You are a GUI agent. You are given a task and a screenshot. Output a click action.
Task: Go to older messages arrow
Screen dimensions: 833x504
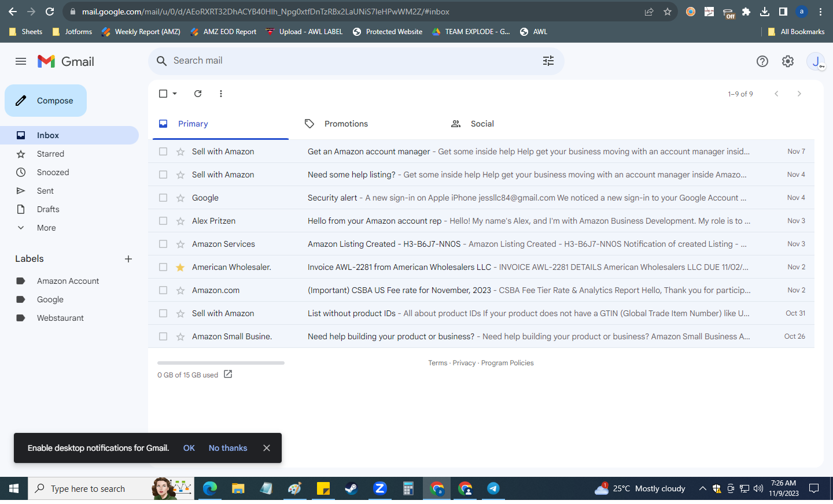[x=799, y=94]
